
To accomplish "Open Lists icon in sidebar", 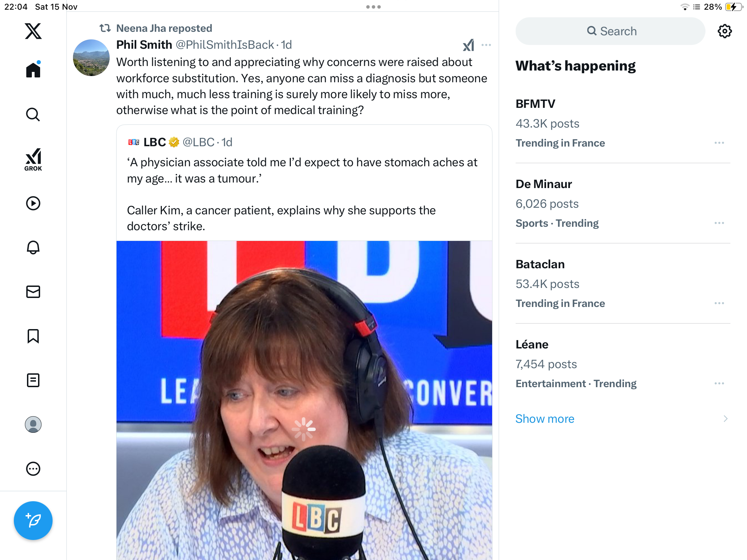I will 33,380.
